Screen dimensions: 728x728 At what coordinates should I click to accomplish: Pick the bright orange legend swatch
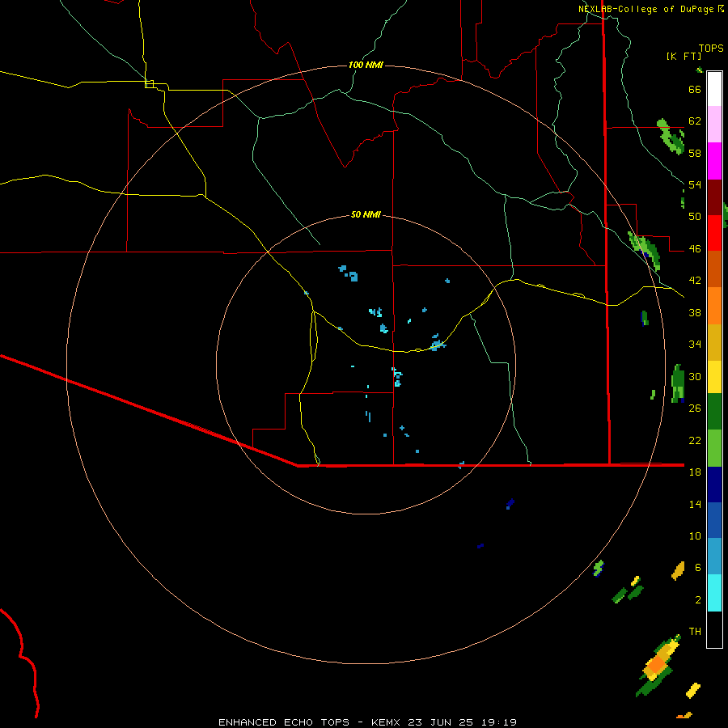click(714, 306)
